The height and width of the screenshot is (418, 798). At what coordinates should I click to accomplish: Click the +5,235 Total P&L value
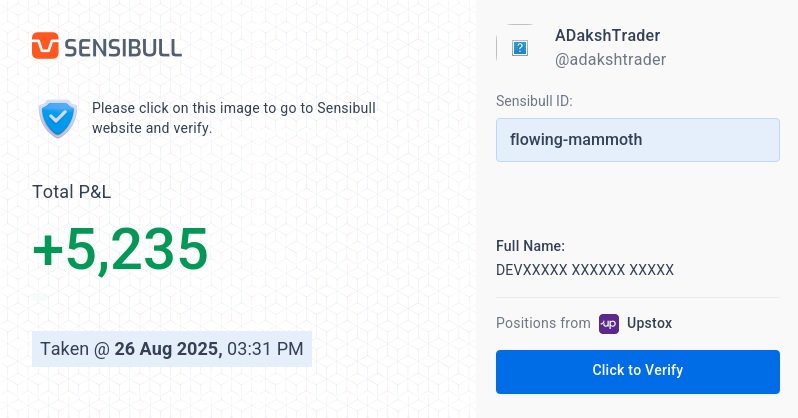(120, 249)
